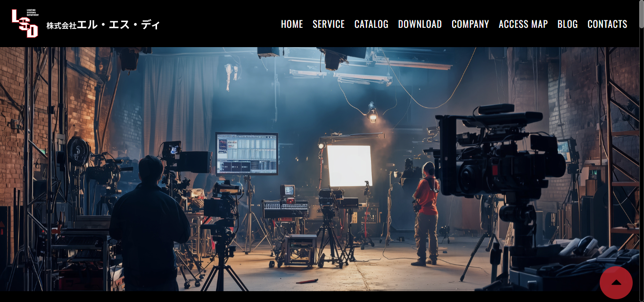Click the glowing hanging light bulb

[x=372, y=114]
